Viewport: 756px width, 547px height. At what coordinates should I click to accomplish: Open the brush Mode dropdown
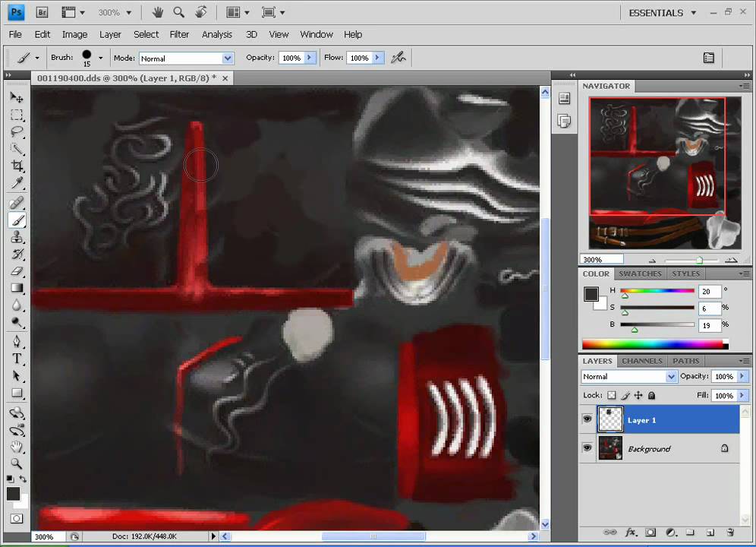pyautogui.click(x=227, y=58)
